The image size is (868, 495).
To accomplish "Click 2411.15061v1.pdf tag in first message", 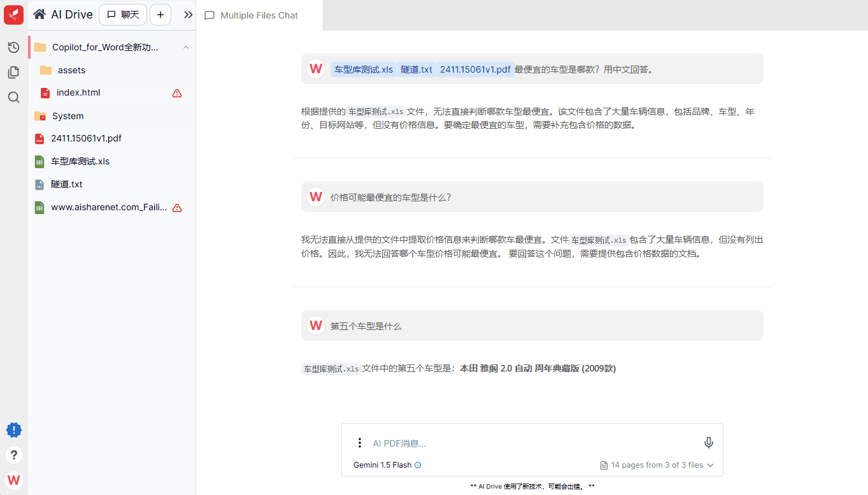I will click(x=475, y=69).
